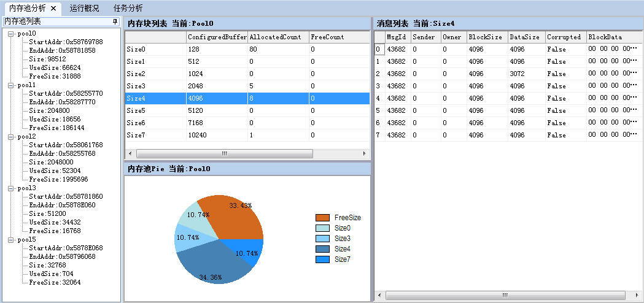The height and width of the screenshot is (303, 644).
Task: Click the Corrupted column header in message list
Action: (564, 37)
